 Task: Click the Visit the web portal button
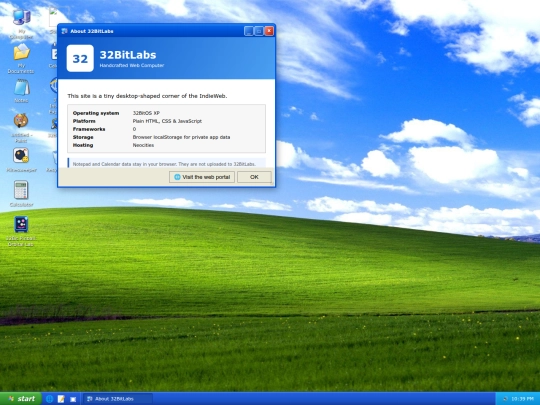click(202, 177)
